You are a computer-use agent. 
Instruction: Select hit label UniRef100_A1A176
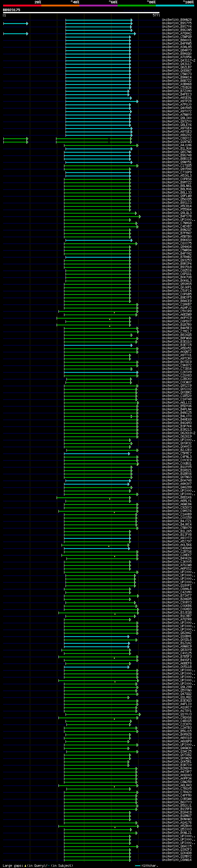(x=177, y=822)
